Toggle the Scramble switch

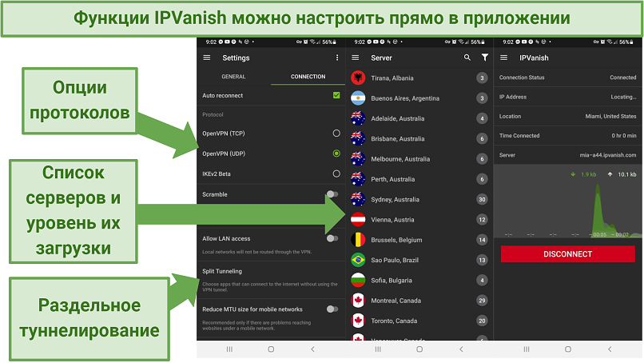[332, 194]
